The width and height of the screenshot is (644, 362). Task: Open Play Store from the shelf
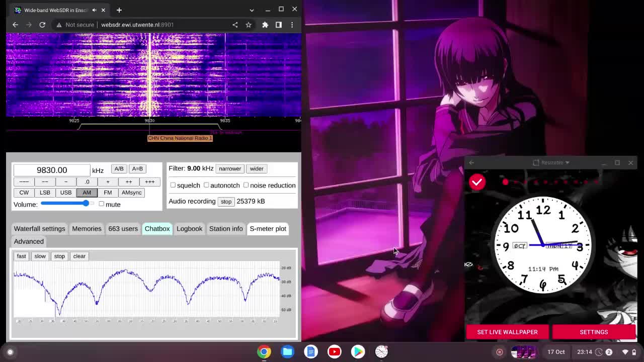pyautogui.click(x=358, y=352)
